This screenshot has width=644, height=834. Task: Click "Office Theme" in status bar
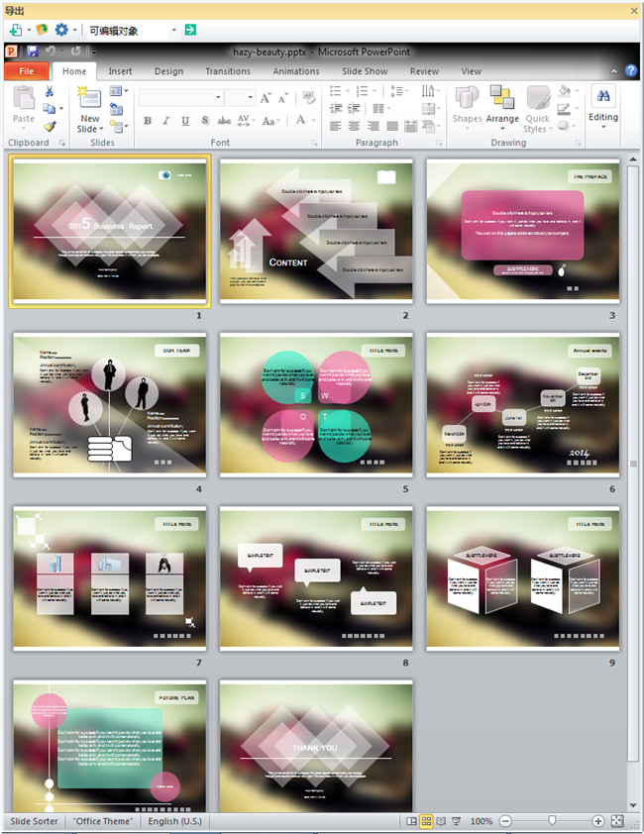(x=103, y=821)
